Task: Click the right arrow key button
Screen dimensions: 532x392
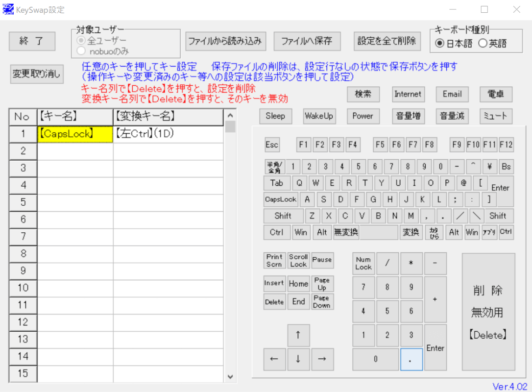Action: [322, 359]
